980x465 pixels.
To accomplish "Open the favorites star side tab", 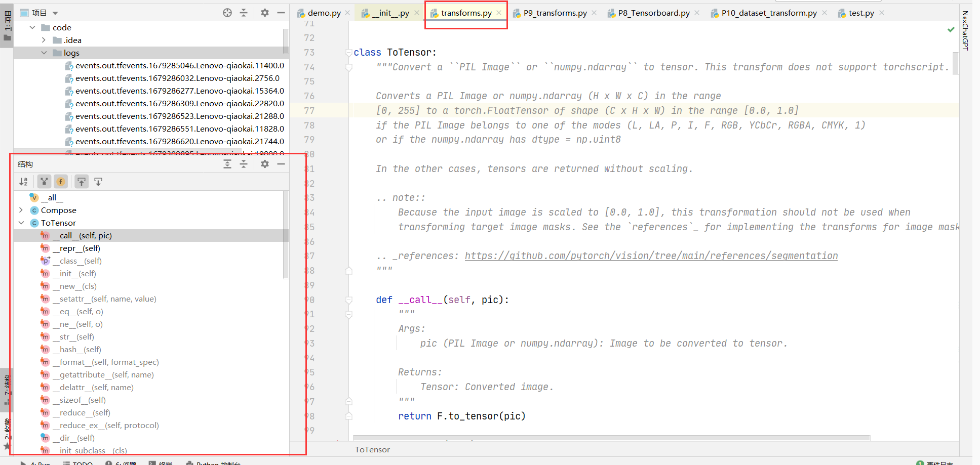I will [7, 434].
